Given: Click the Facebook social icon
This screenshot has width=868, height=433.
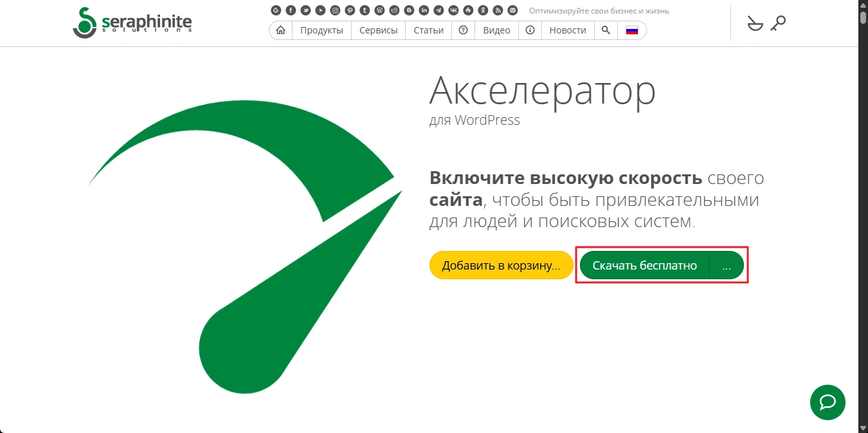Looking at the screenshot, I should pos(291,10).
